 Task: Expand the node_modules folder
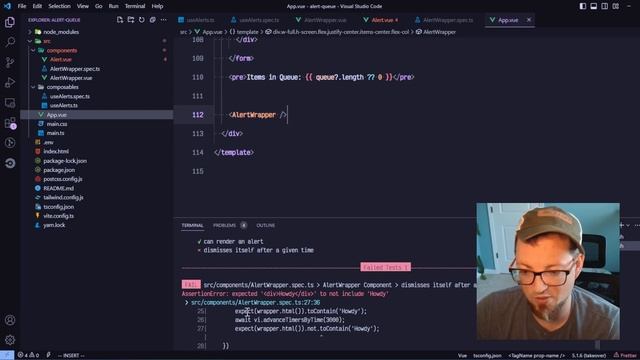point(30,32)
